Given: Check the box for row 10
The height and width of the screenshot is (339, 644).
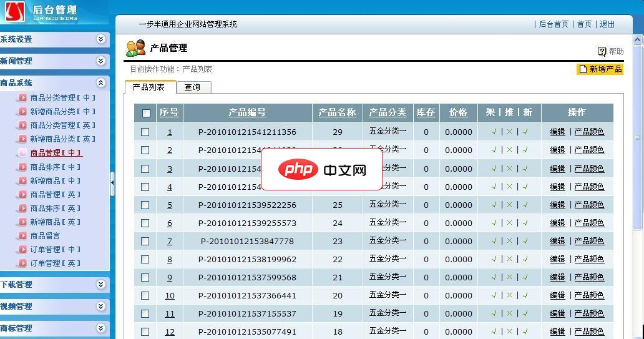Looking at the screenshot, I should tap(145, 295).
